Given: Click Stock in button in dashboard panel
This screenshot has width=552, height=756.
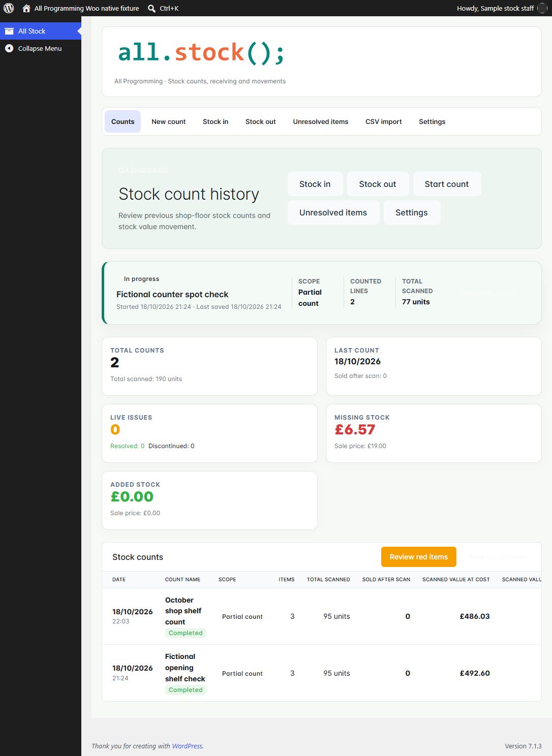Looking at the screenshot, I should (x=315, y=184).
